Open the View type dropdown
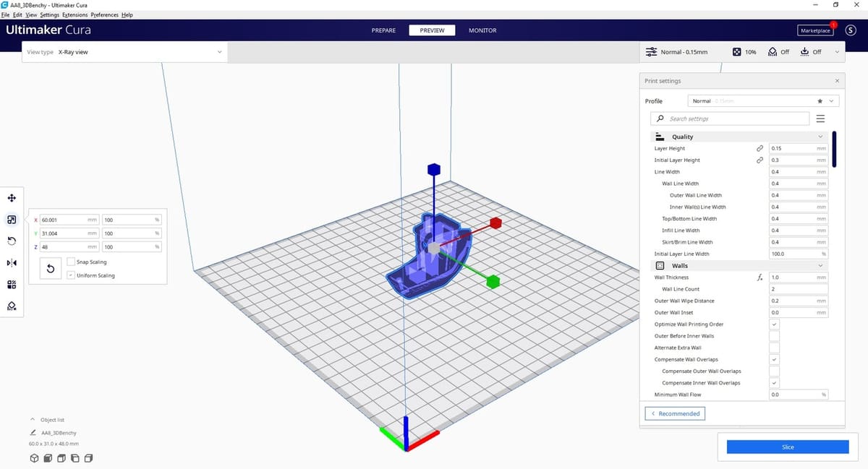This screenshot has width=868, height=469. coord(124,52)
